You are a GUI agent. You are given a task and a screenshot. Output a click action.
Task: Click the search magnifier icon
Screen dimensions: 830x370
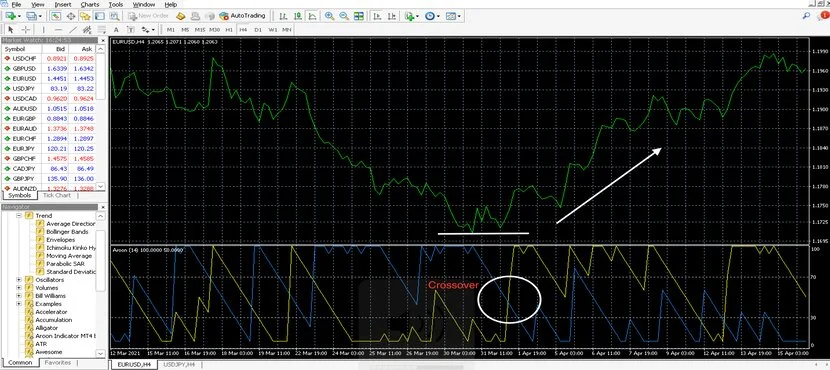(x=807, y=16)
